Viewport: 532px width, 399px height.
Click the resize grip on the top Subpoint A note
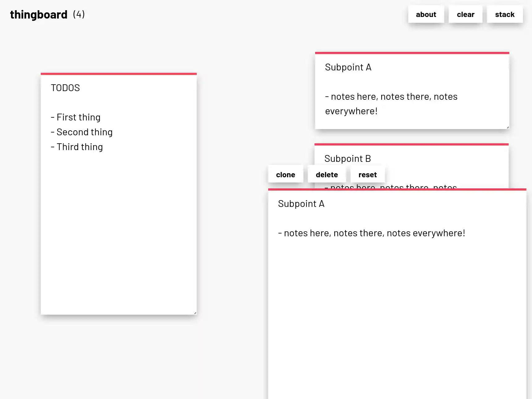508,127
